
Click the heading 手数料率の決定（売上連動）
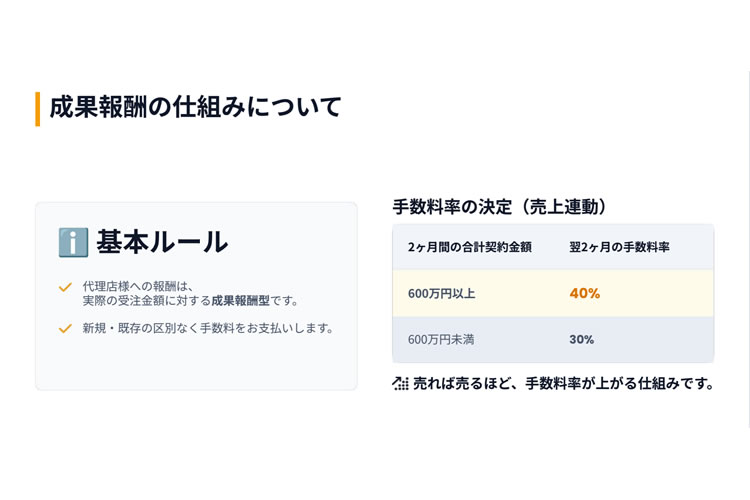tap(500, 207)
